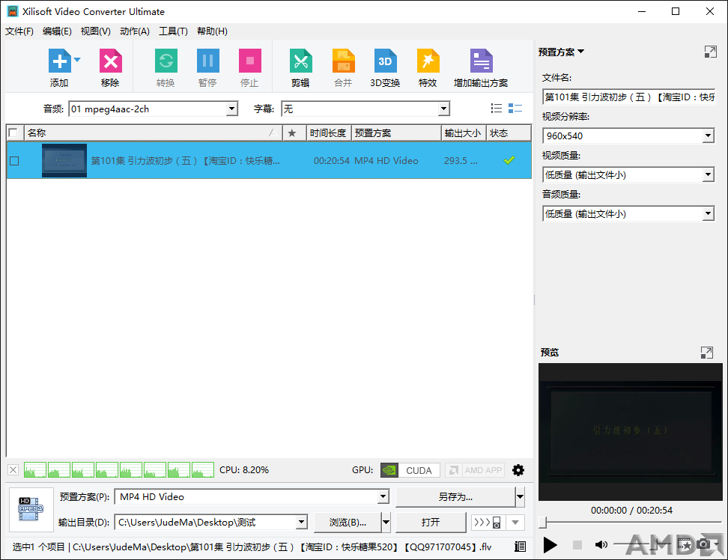The image size is (728, 560).
Task: Click the Merge (合并) toolbar icon
Action: pos(344,61)
